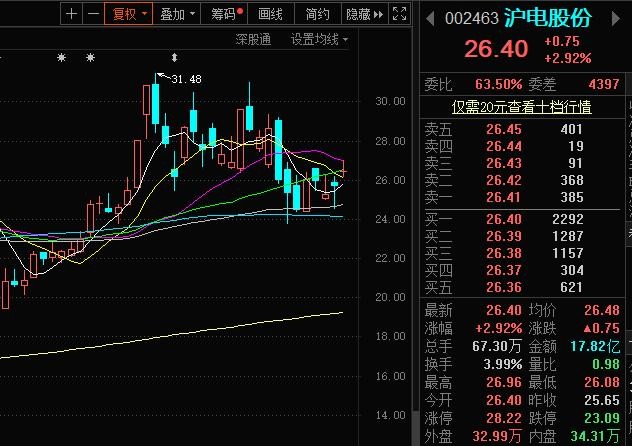This screenshot has width=632, height=446.
Task: Click the minus zoom-out chart icon
Action: pos(93,14)
